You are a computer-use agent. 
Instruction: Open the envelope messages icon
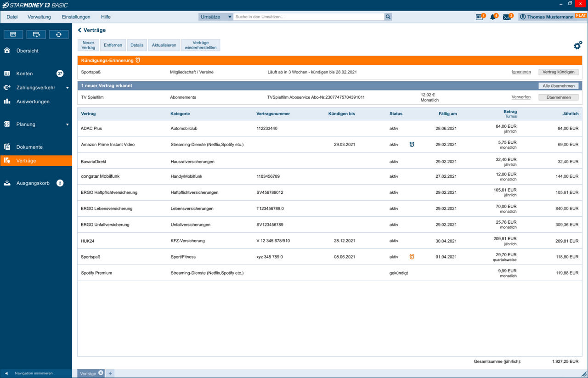[x=507, y=17]
